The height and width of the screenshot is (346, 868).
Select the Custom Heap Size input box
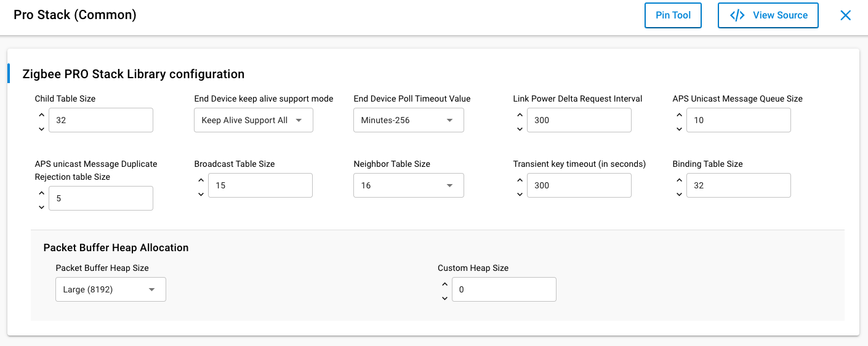click(504, 289)
